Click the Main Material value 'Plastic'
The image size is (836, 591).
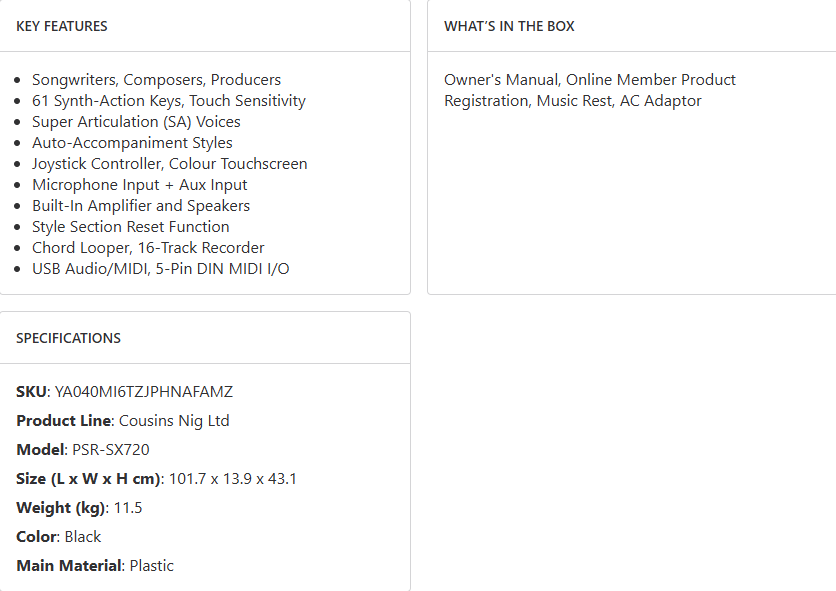152,566
